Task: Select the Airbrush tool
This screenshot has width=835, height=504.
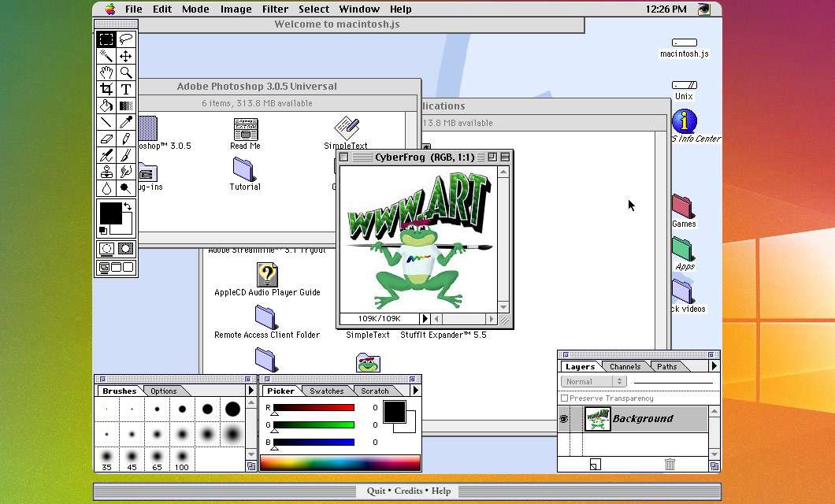Action: (106, 155)
